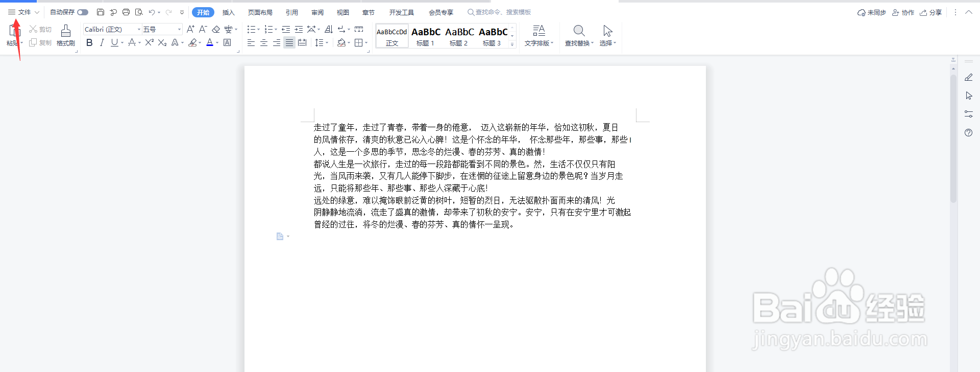Center align paragraph
This screenshot has width=980, height=372.
coord(264,42)
